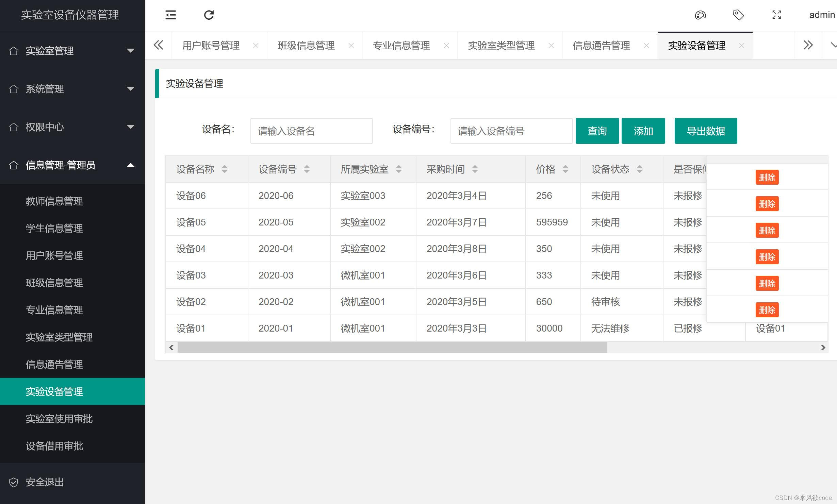Click the refresh page icon
The image size is (837, 504).
[209, 15]
